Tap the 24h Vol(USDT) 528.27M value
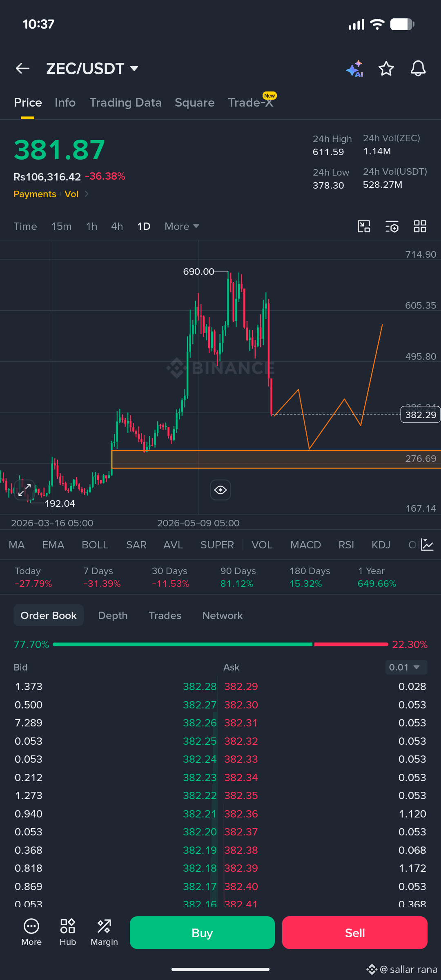This screenshot has width=441, height=980. coord(383,185)
